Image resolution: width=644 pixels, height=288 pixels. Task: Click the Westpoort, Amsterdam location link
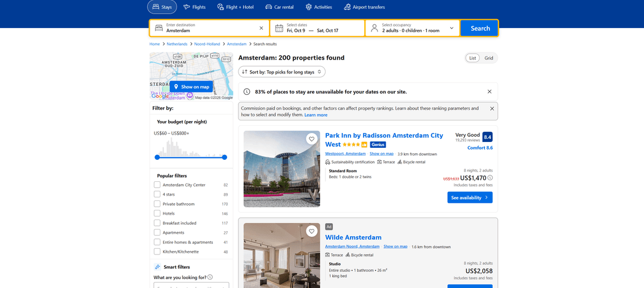coord(345,154)
